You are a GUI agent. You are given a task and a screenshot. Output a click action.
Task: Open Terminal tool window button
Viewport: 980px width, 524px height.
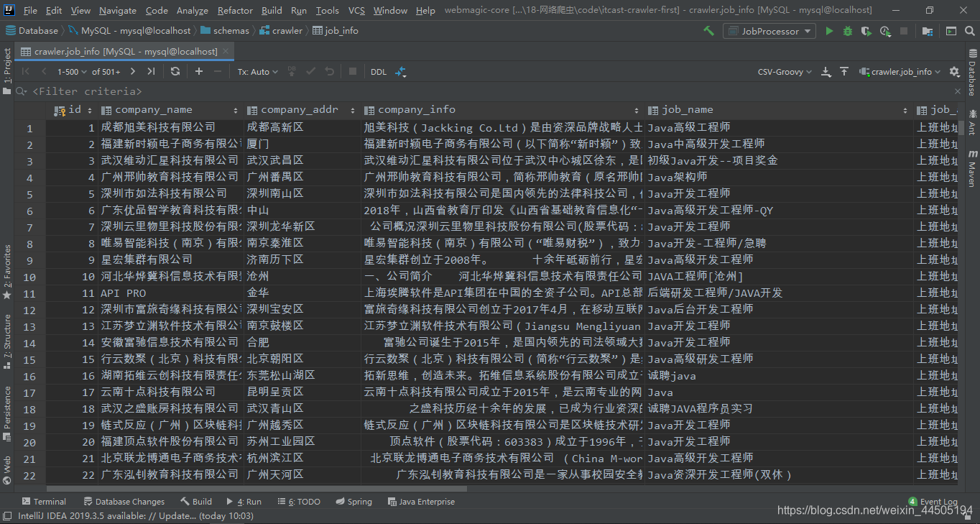pyautogui.click(x=44, y=502)
